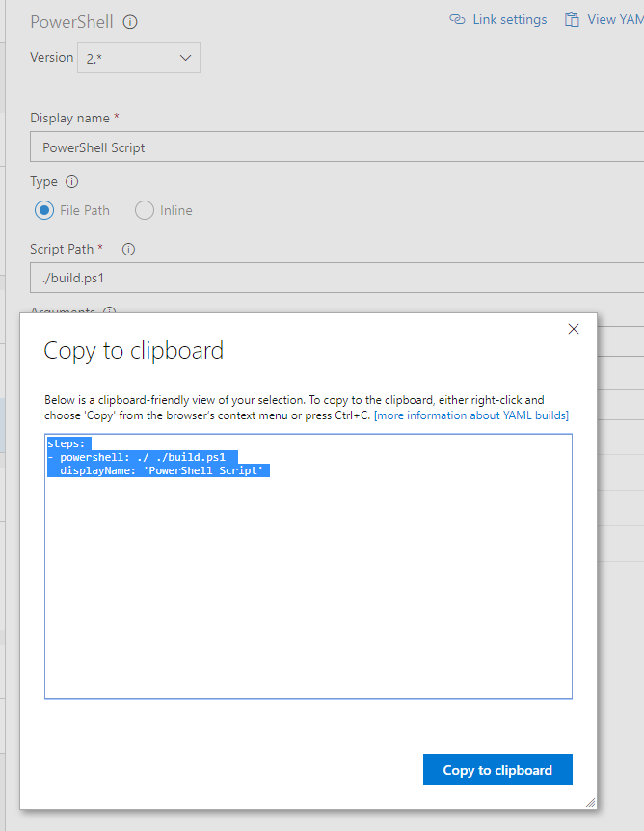
Task: Click the Arguments info icon
Action: (109, 311)
